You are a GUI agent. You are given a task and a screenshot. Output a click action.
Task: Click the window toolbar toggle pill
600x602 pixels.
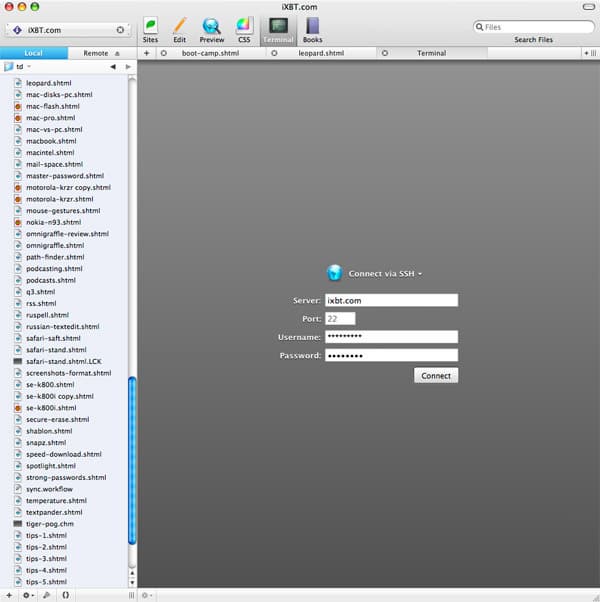point(589,7)
